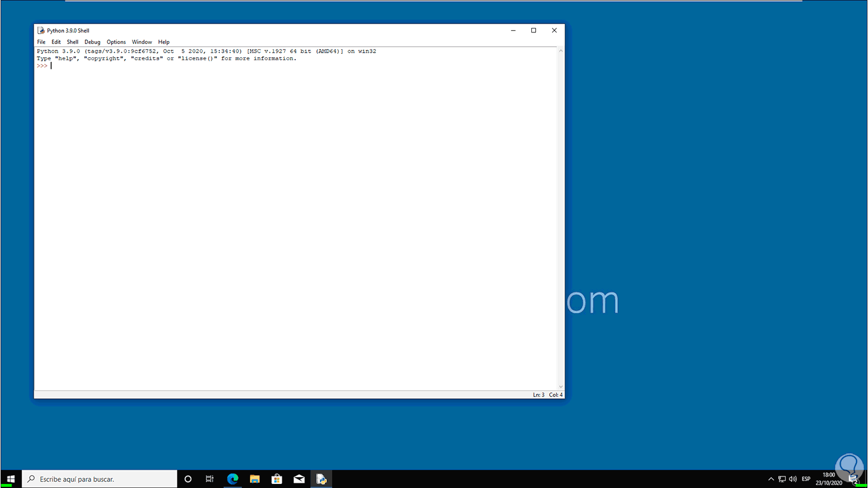The image size is (868, 488).
Task: Launch Microsoft Edge from the taskbar
Action: pyautogui.click(x=233, y=479)
